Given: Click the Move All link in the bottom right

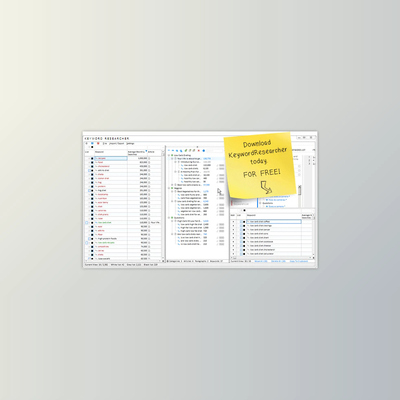Looking at the screenshot, I should tap(261, 262).
